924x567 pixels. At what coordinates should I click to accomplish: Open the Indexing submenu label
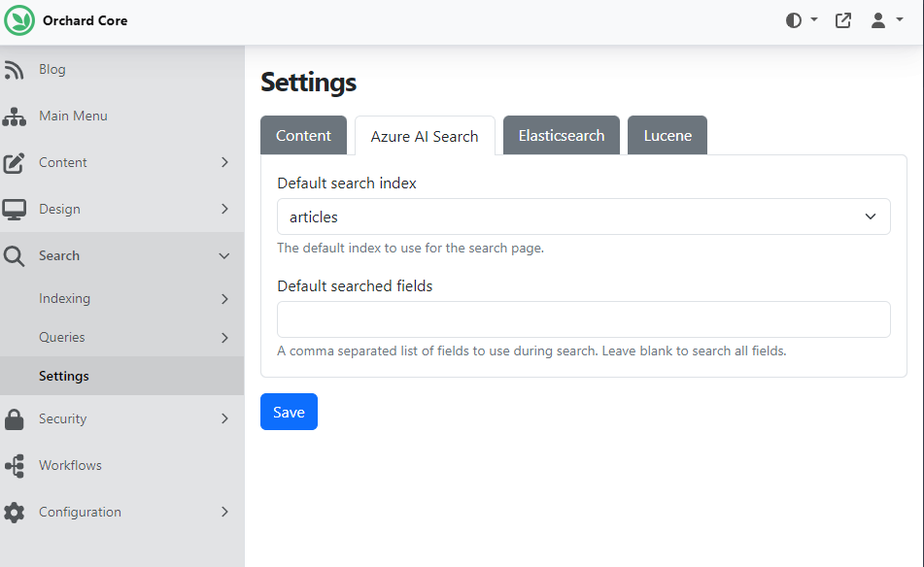(64, 298)
